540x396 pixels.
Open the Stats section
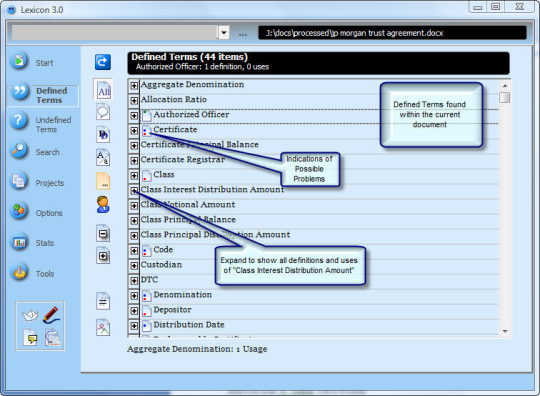pos(33,243)
